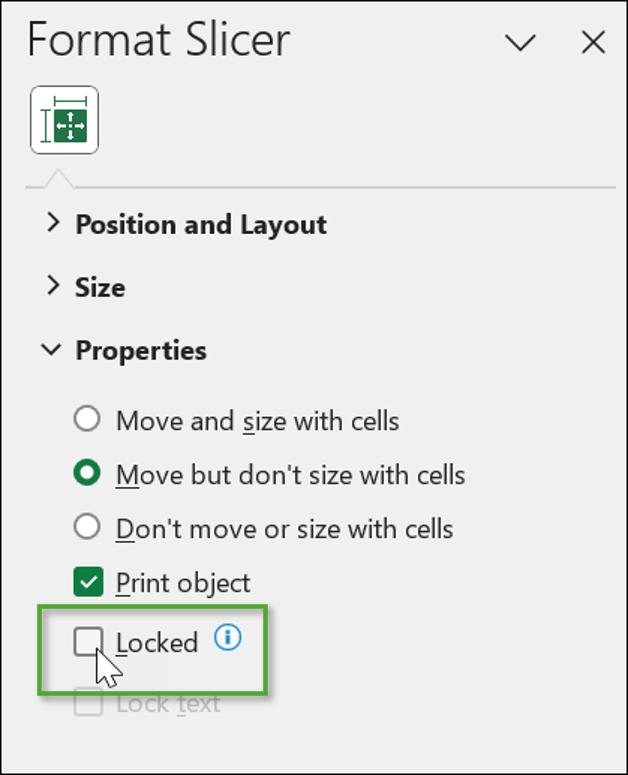Open the task pane options chevron
628x775 pixels.
point(520,42)
